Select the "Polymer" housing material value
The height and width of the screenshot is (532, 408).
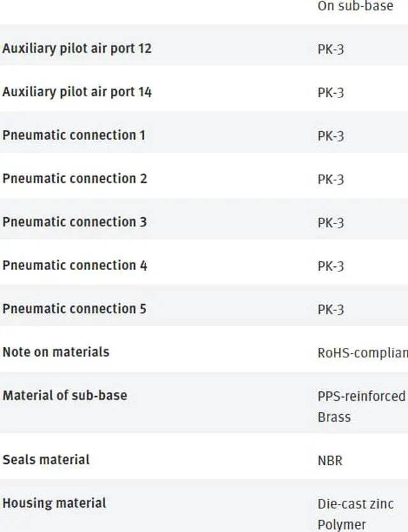point(342,525)
